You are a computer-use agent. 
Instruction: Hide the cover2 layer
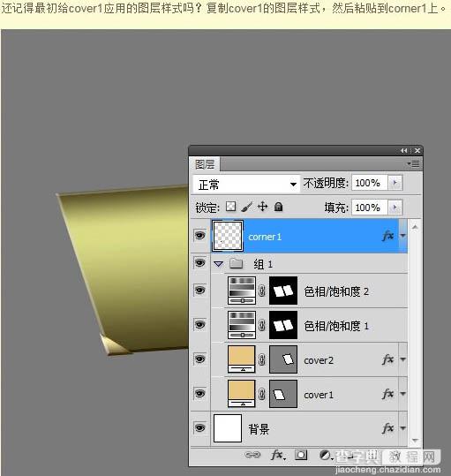coord(199,359)
